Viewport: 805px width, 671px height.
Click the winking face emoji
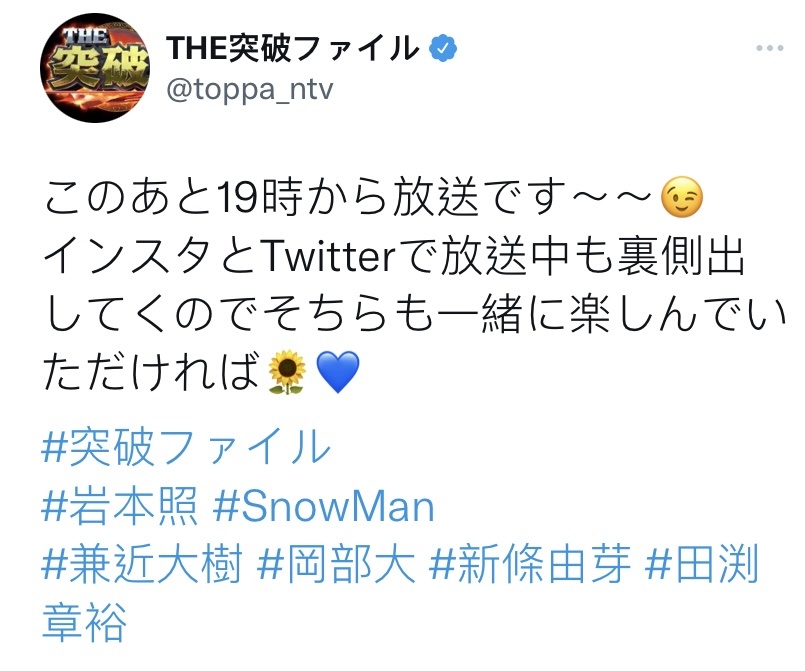681,197
